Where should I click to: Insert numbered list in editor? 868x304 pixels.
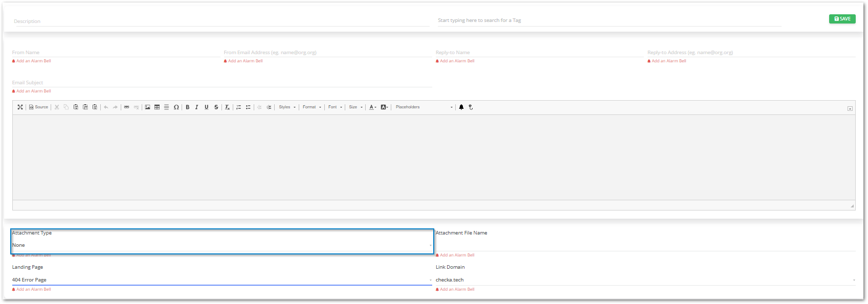click(238, 107)
